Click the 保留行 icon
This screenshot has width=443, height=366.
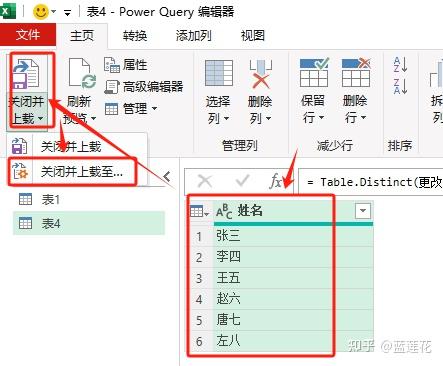click(314, 72)
